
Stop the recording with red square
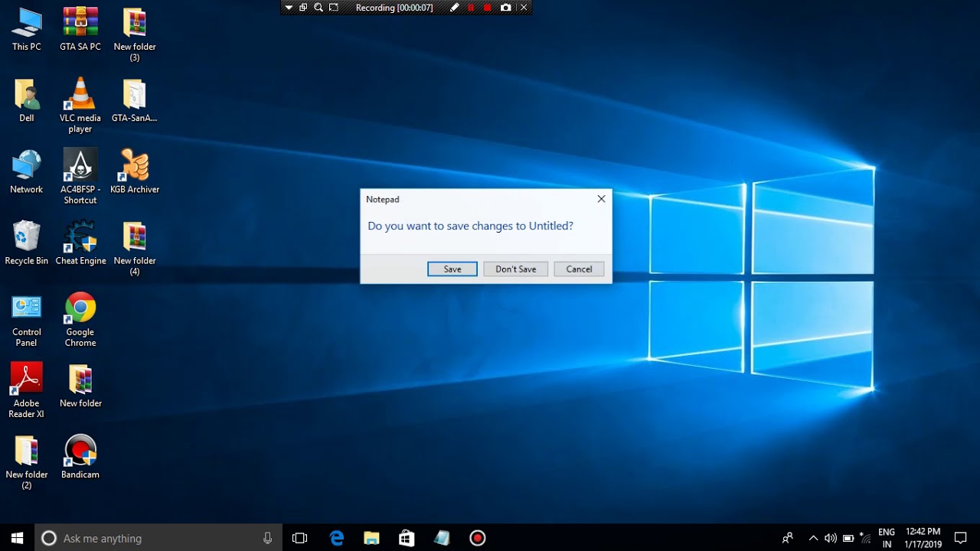tap(488, 8)
